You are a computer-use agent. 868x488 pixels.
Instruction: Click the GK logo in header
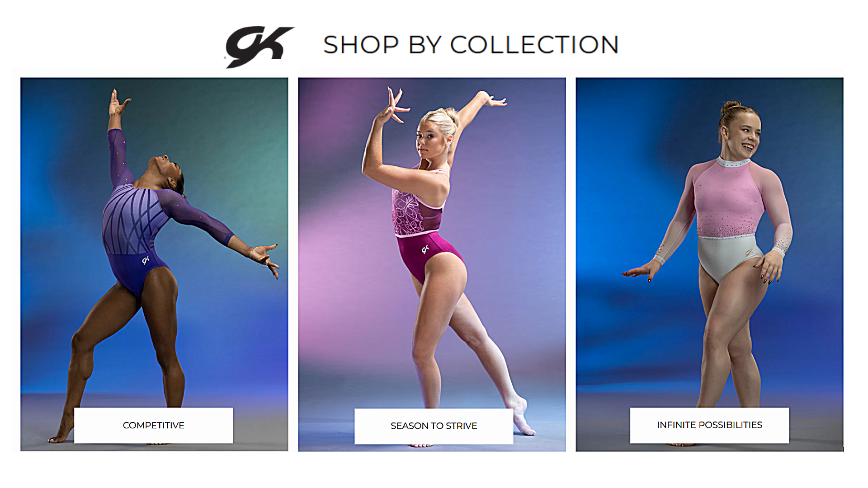coord(259,47)
